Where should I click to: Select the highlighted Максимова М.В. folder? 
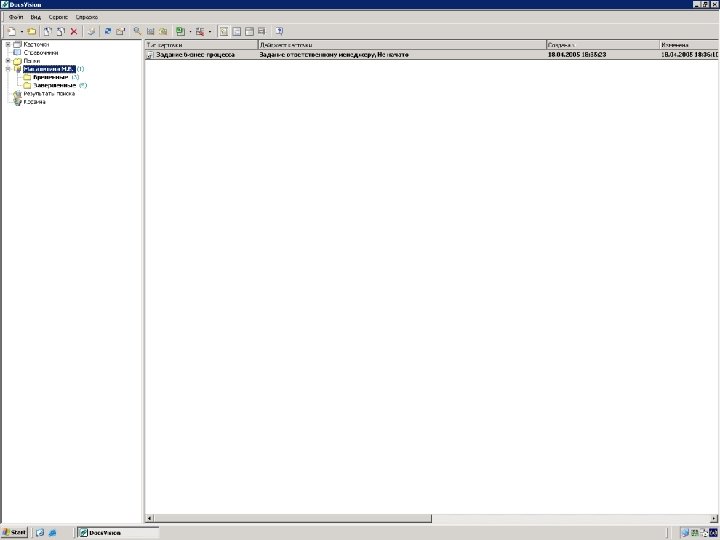[49, 69]
